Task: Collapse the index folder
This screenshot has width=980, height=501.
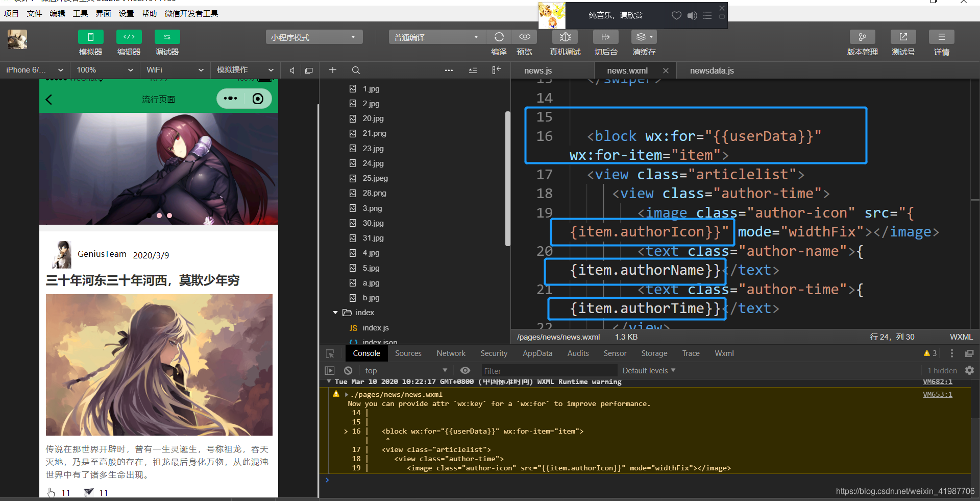Action: point(335,313)
